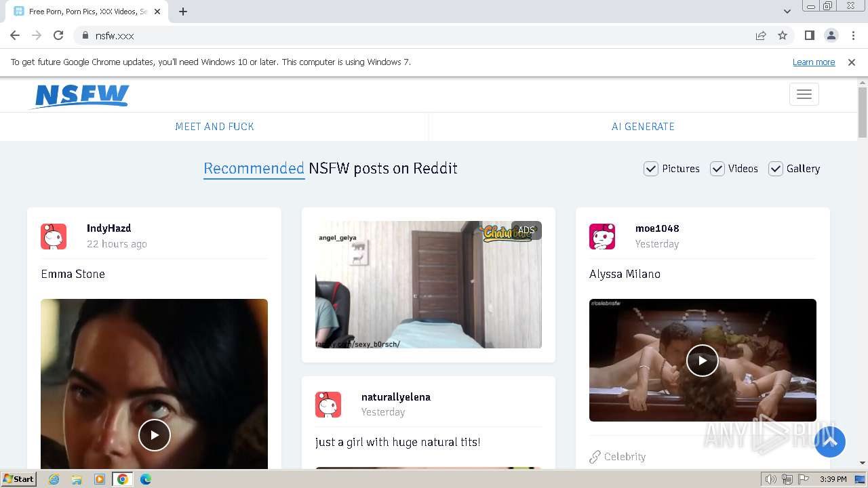Image resolution: width=868 pixels, height=488 pixels.
Task: Click the action center flag icon
Action: [x=803, y=479]
